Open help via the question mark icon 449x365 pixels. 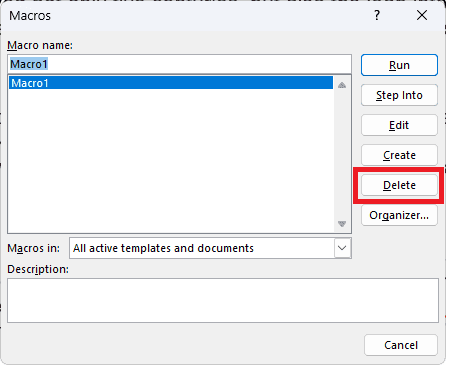(x=377, y=15)
